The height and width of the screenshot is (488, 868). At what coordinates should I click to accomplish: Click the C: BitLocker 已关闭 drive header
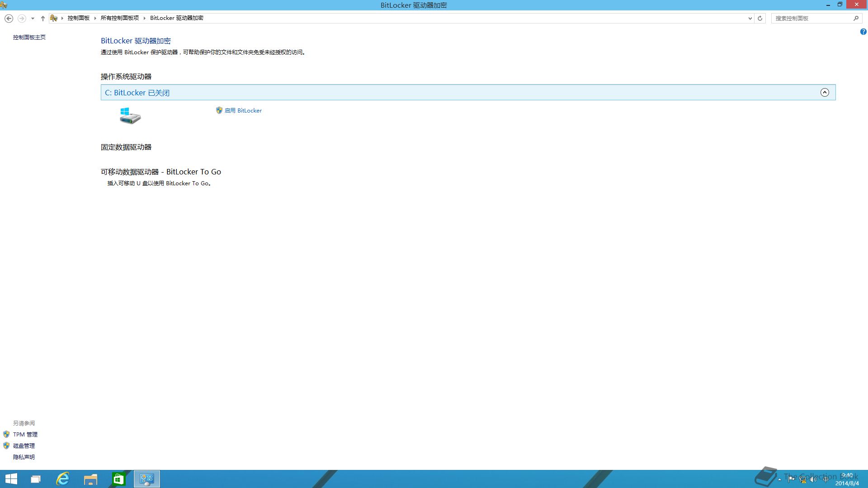pyautogui.click(x=468, y=93)
